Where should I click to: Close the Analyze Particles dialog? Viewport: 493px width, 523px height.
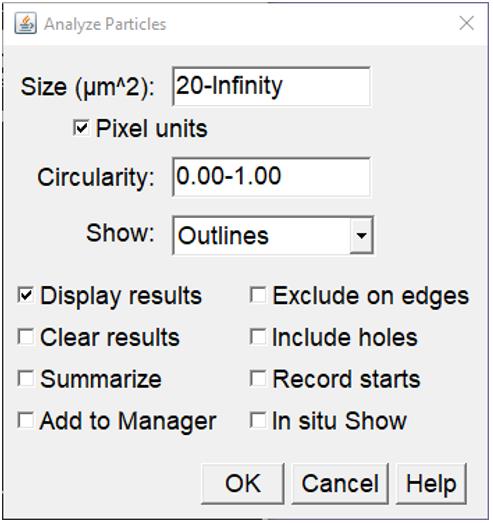click(466, 23)
